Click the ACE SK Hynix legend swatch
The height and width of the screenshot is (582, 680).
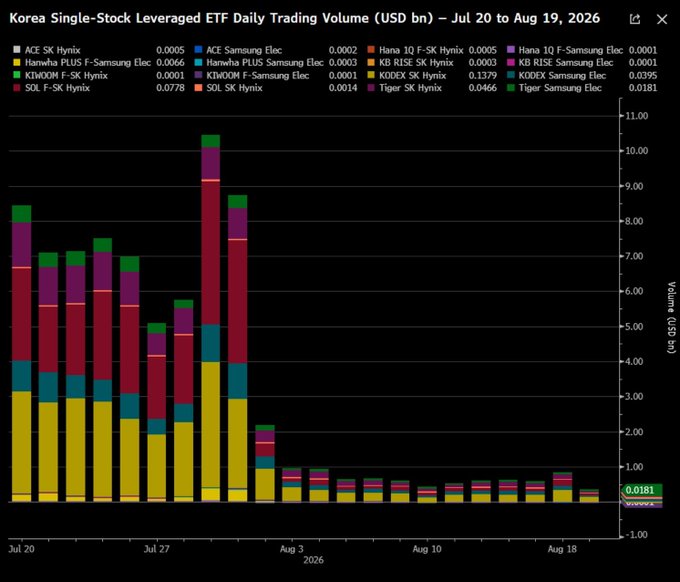point(16,50)
